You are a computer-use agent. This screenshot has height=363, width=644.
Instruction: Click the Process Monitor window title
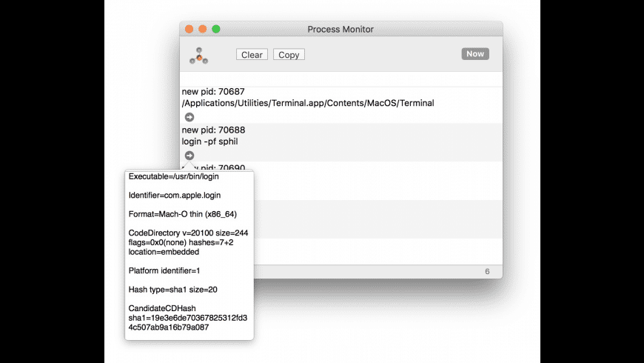click(x=341, y=29)
